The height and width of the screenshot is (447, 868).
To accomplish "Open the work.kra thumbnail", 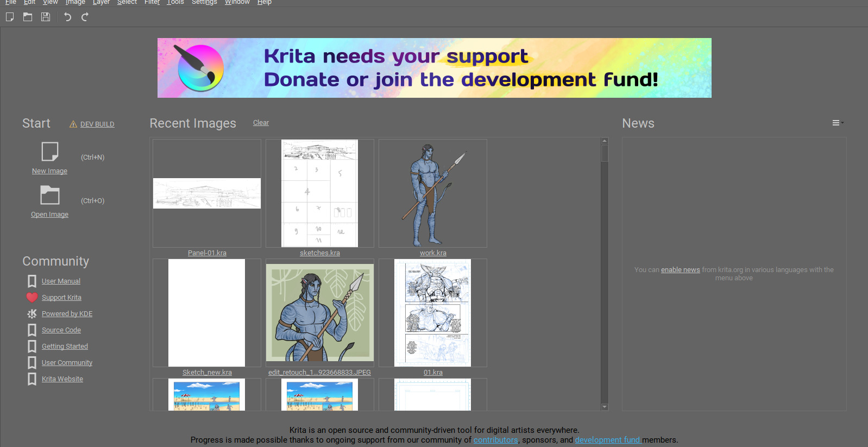I will (x=433, y=193).
